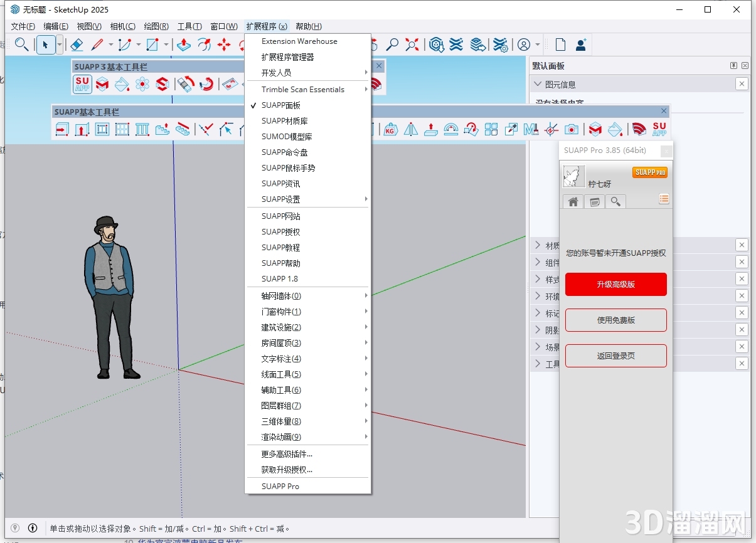Click the stairs icon in SUAPP基本工具栏

(x=162, y=129)
